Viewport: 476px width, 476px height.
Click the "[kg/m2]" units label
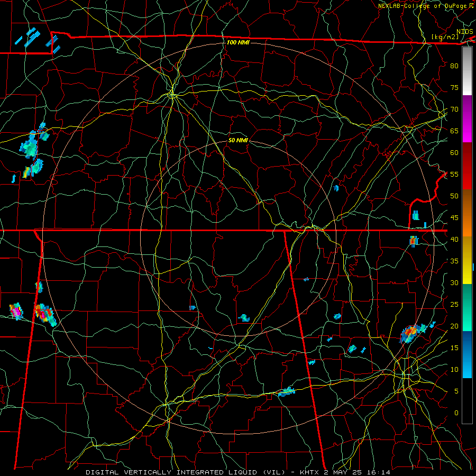tap(445, 37)
